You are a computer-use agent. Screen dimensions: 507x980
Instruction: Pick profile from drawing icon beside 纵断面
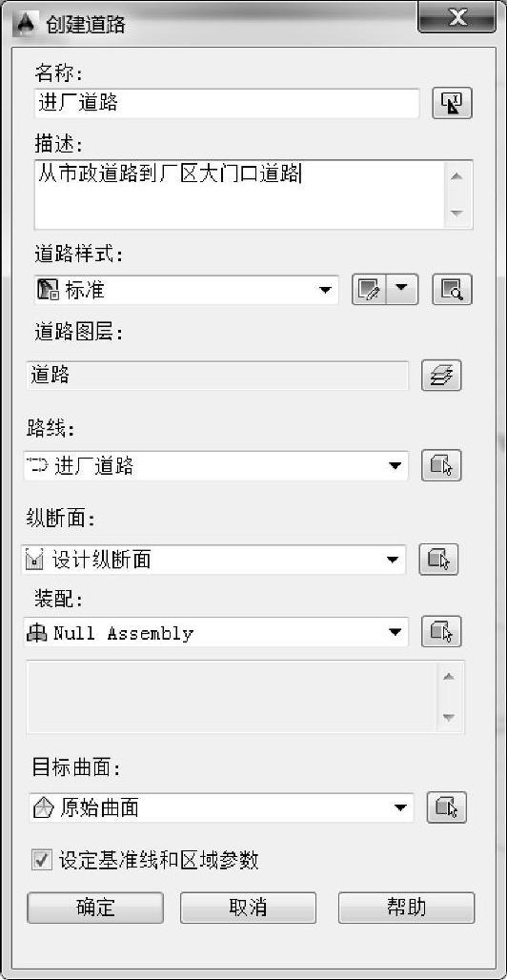coord(438,560)
